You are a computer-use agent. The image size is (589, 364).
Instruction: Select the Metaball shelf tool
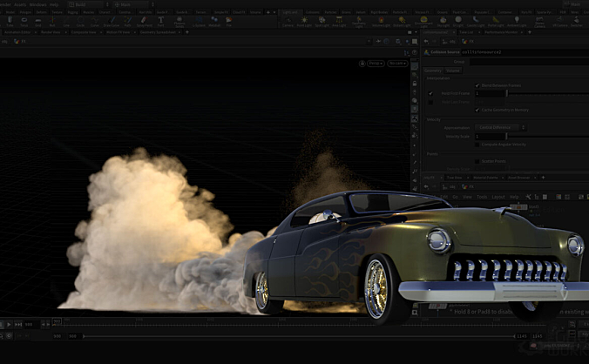(214, 22)
